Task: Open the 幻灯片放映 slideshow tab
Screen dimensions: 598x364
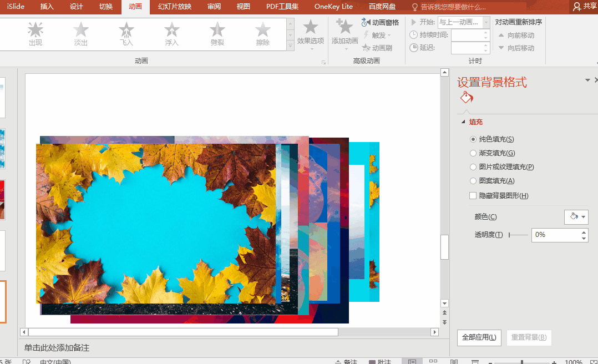Action: 175,7
